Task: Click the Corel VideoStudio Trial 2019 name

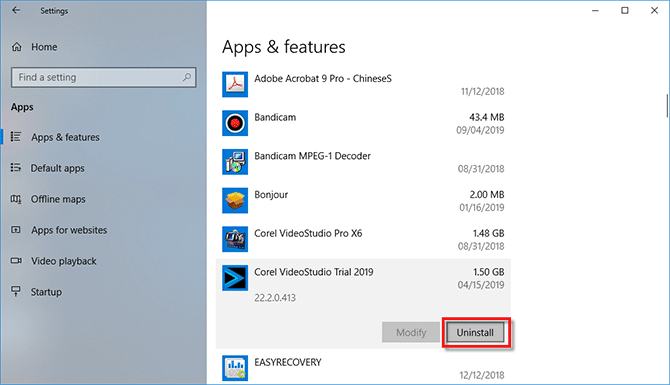Action: pos(314,272)
